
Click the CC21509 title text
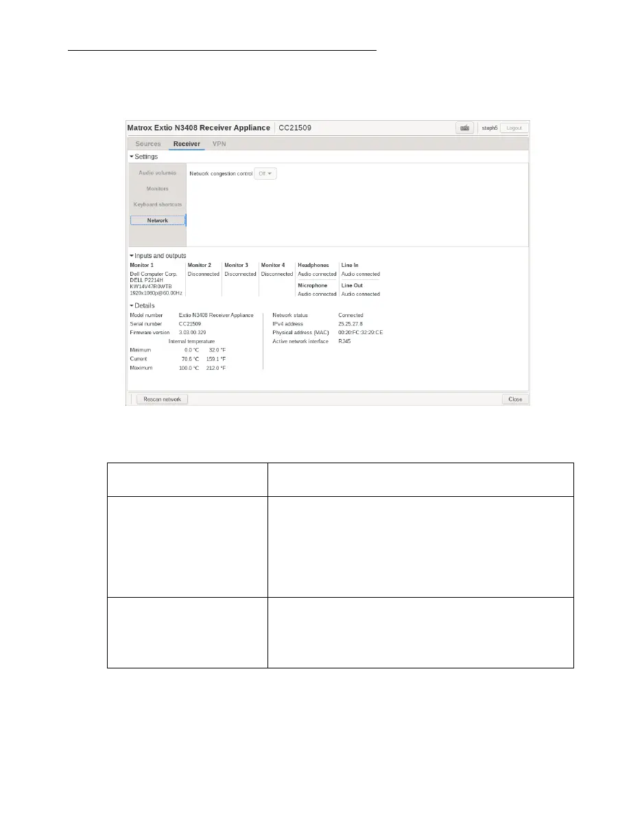pyautogui.click(x=295, y=128)
